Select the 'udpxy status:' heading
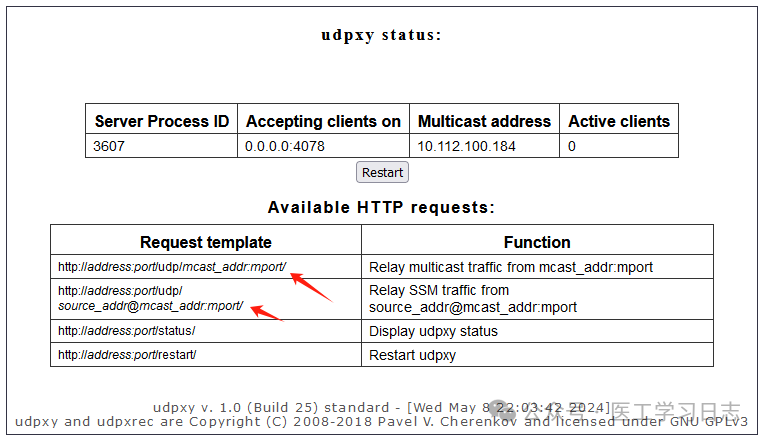Screen dimensions: 765x442 [381, 35]
